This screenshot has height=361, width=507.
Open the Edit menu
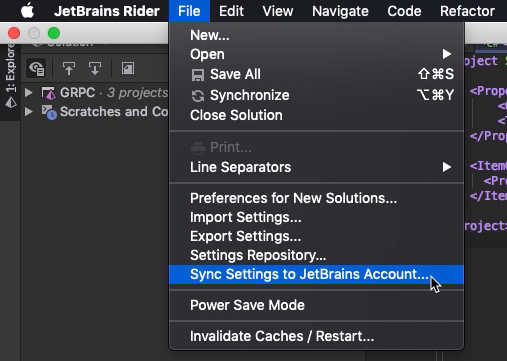231,11
